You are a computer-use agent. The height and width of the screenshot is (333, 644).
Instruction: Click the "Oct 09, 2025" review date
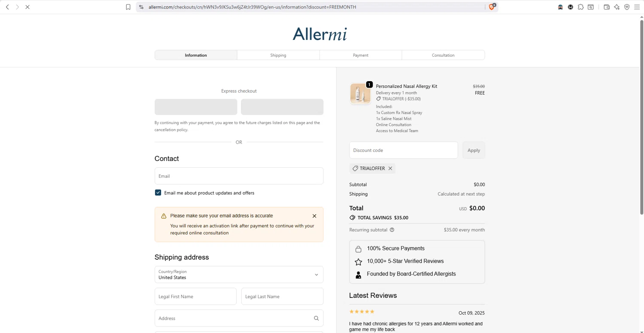click(471, 313)
